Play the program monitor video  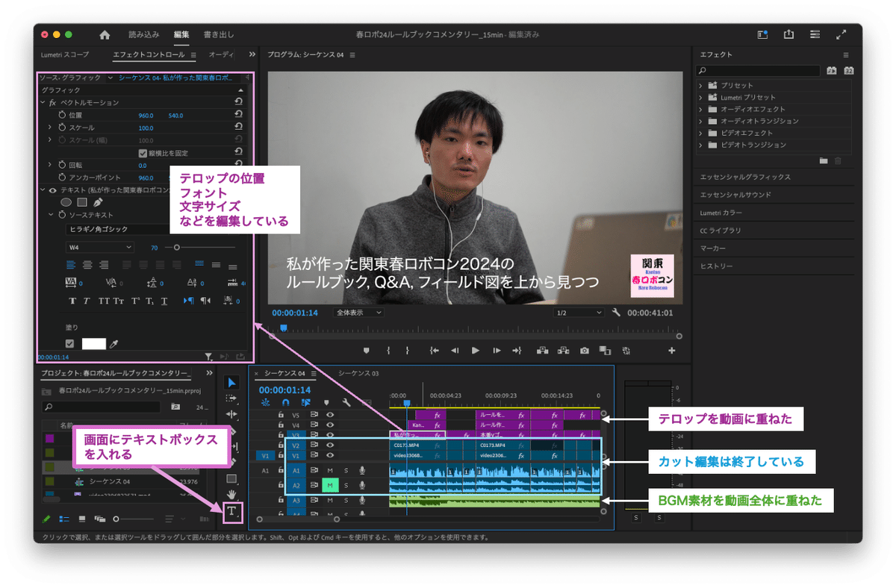(475, 350)
